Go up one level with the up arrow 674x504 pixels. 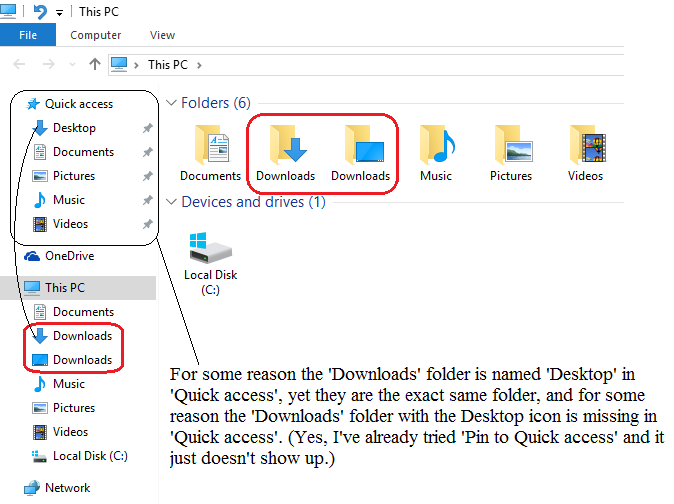95,64
